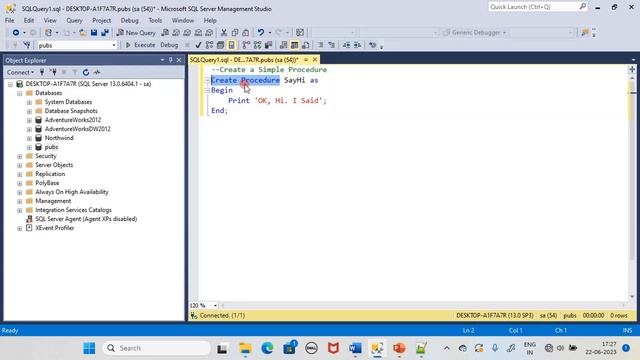Click the Change Connection plug icon

pos(27,45)
